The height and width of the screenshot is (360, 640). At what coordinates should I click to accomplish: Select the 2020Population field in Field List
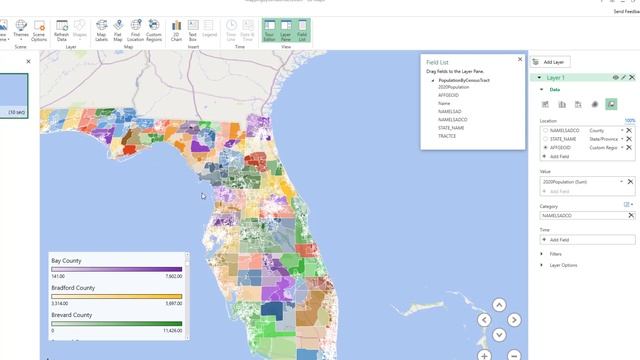click(x=453, y=87)
